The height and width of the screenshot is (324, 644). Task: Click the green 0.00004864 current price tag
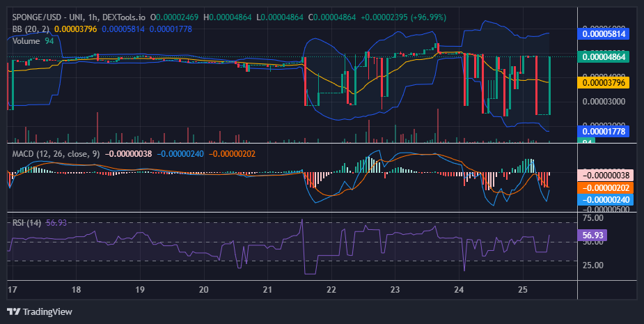pos(604,56)
